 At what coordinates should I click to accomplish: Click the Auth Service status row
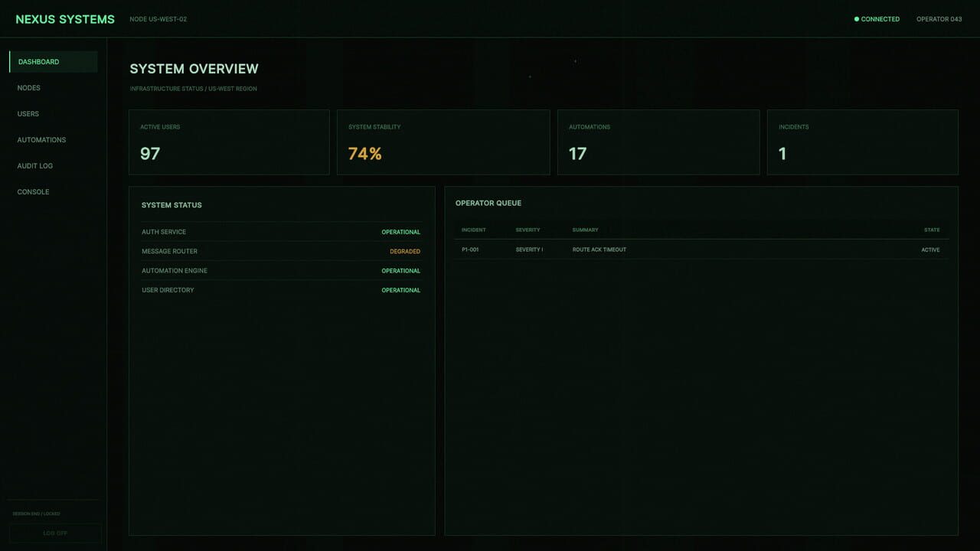281,232
